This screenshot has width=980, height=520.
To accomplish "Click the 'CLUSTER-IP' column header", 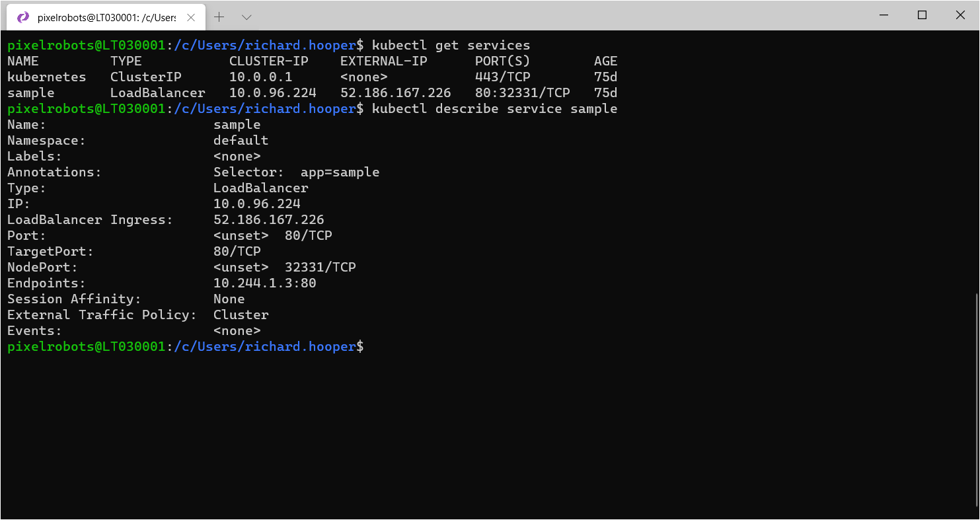I will 269,61.
